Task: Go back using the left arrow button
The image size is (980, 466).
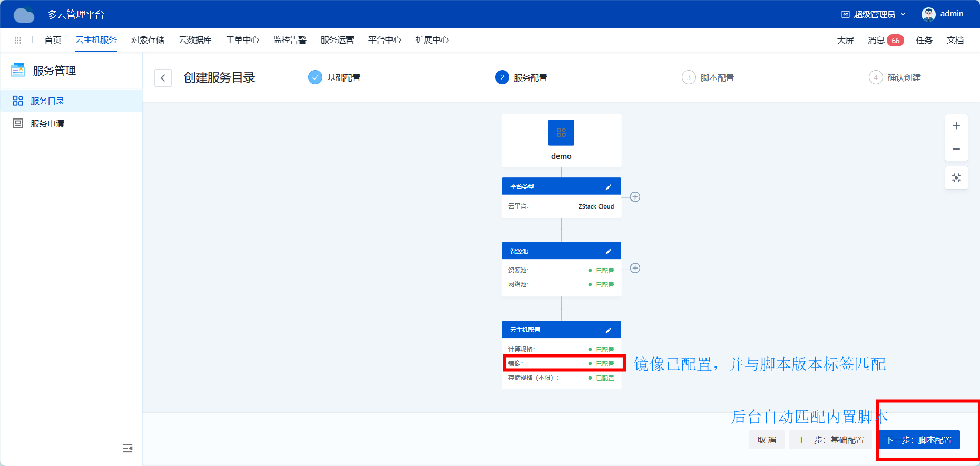Action: tap(163, 78)
